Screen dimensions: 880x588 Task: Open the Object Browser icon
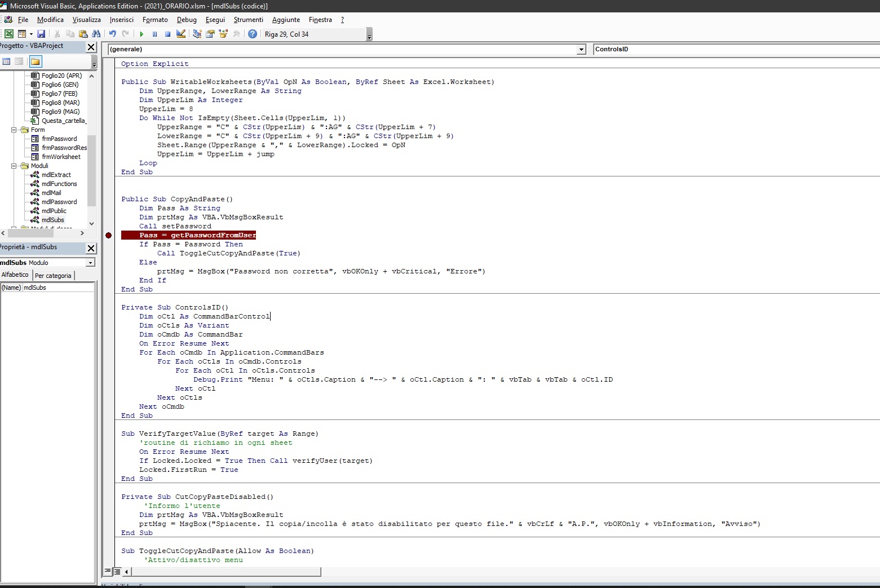[x=223, y=34]
